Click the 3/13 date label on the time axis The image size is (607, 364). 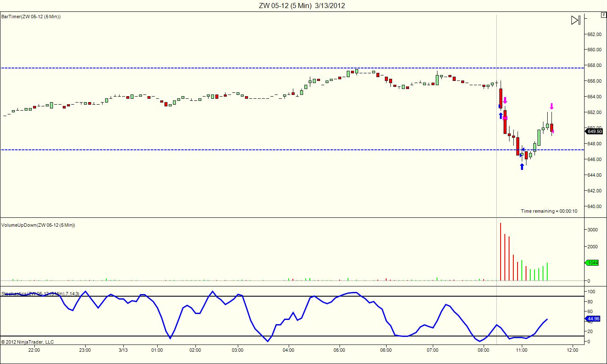[x=123, y=350]
